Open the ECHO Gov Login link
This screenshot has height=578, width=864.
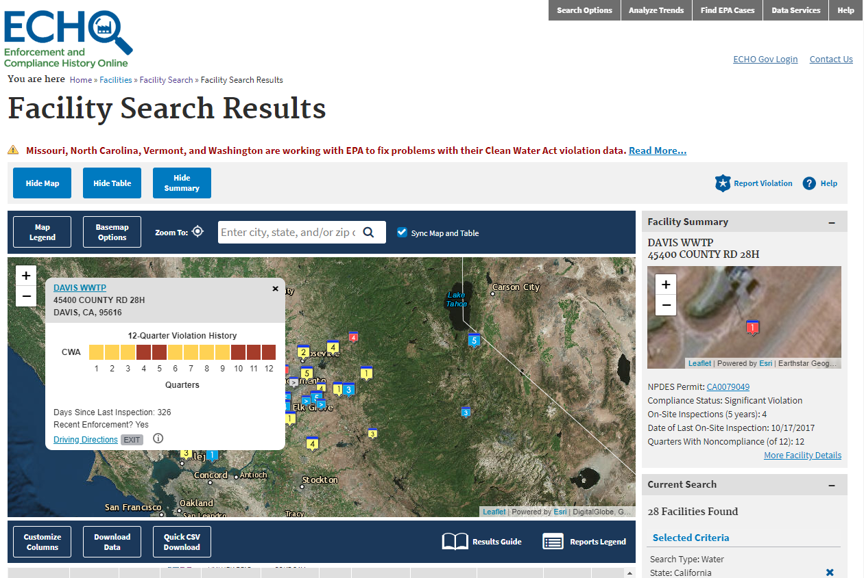click(x=765, y=59)
